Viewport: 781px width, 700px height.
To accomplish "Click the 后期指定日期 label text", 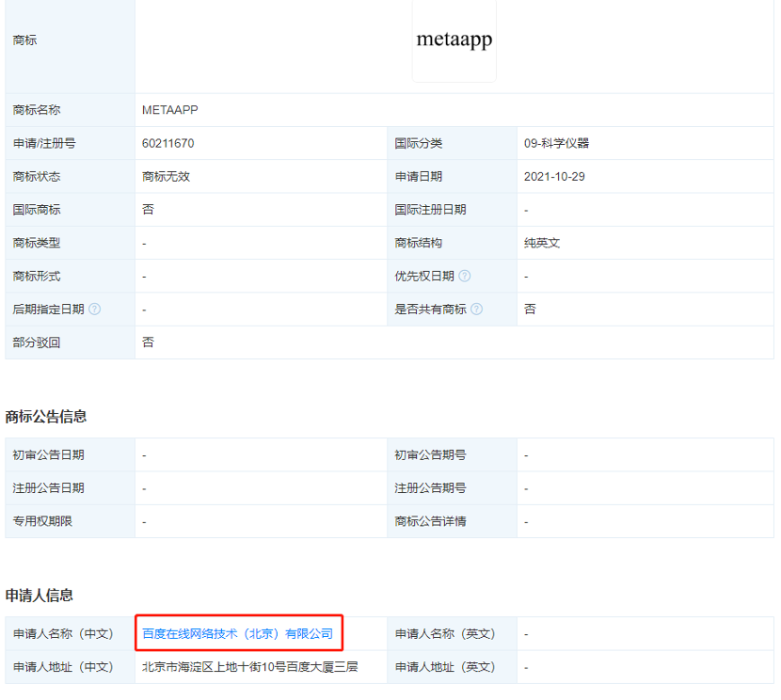I will pyautogui.click(x=48, y=310).
